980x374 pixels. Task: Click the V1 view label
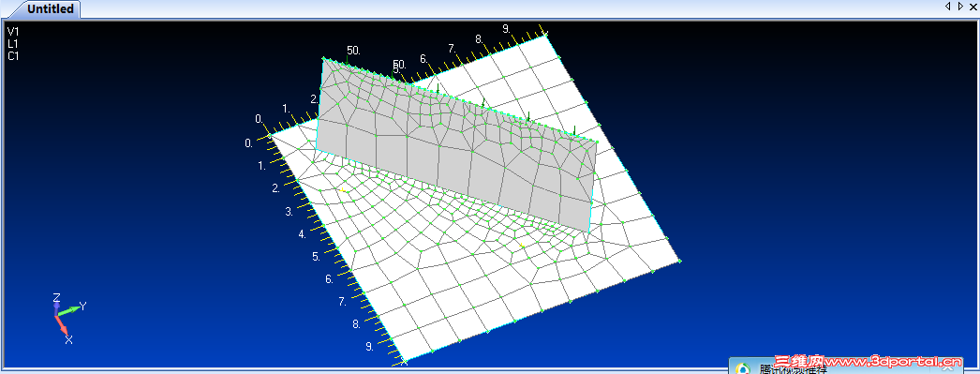point(14,31)
